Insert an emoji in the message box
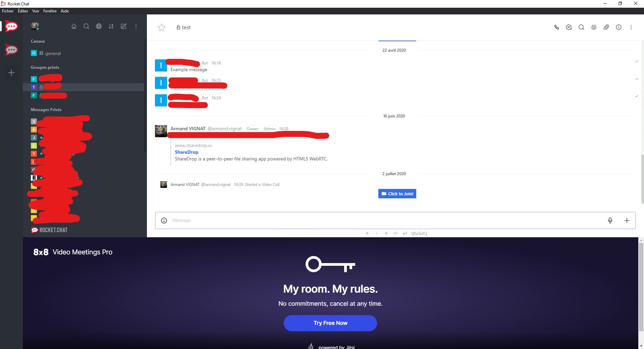Viewport: 644px width, 349px height. click(x=164, y=220)
